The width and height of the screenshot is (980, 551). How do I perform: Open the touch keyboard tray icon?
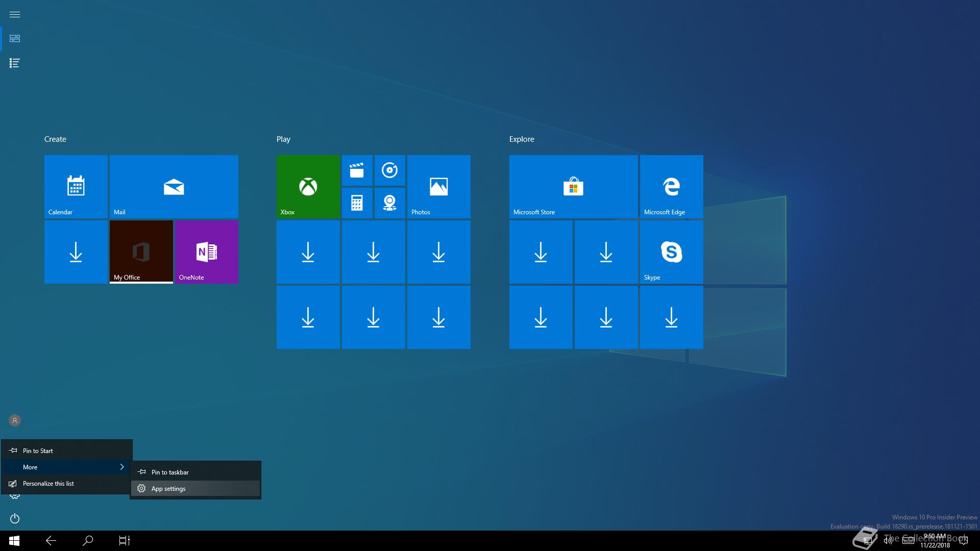(908, 541)
